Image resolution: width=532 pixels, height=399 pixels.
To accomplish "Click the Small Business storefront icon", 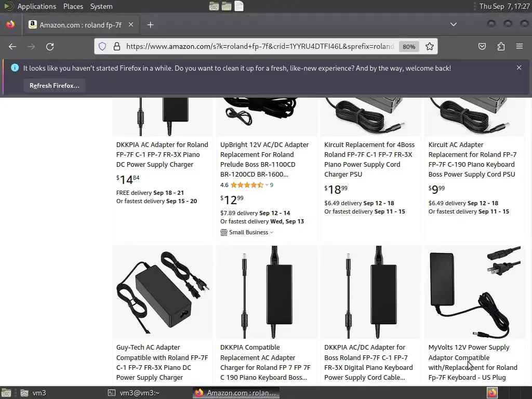I will coord(223,232).
